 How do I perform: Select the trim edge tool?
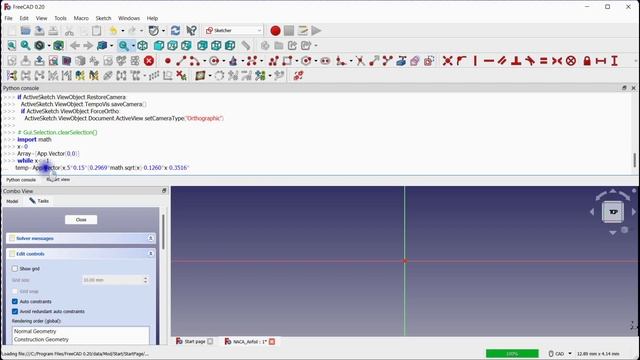coord(360,61)
